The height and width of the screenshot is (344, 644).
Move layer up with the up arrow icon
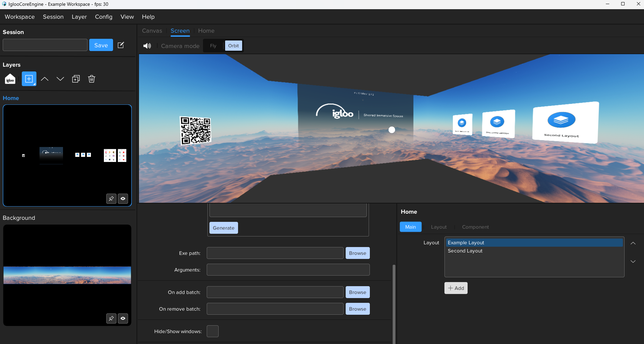coord(45,79)
